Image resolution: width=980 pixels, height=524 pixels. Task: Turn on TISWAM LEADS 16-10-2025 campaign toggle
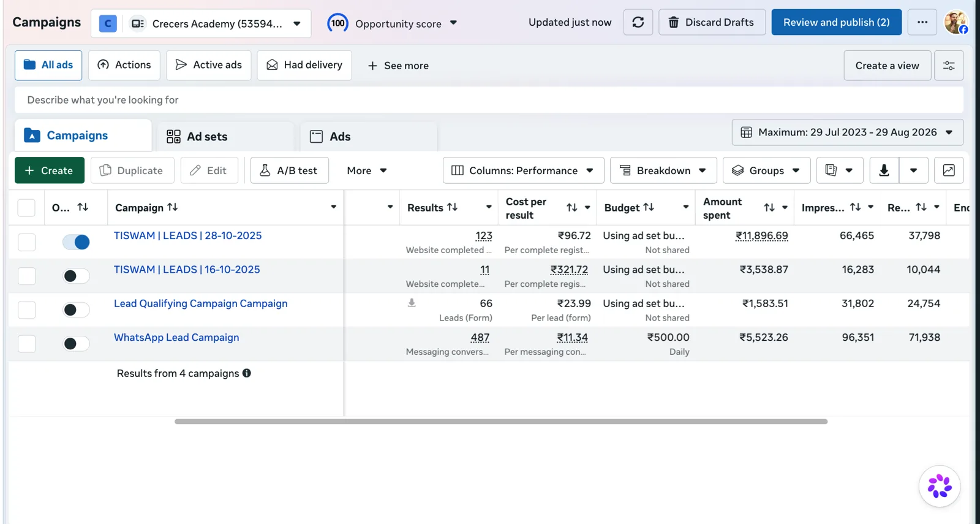76,276
